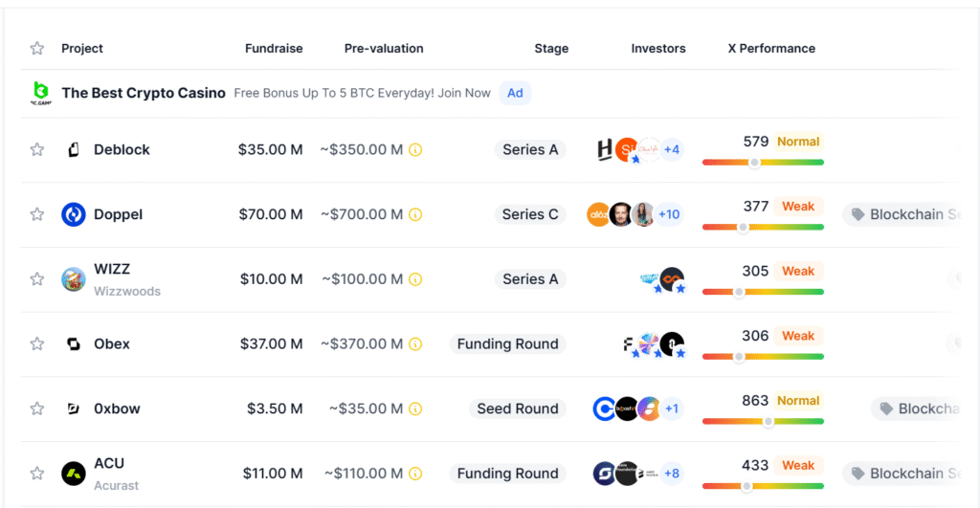Click 0xbow's X performance gradient bar
The width and height of the screenshot is (980, 508).
coord(763,421)
